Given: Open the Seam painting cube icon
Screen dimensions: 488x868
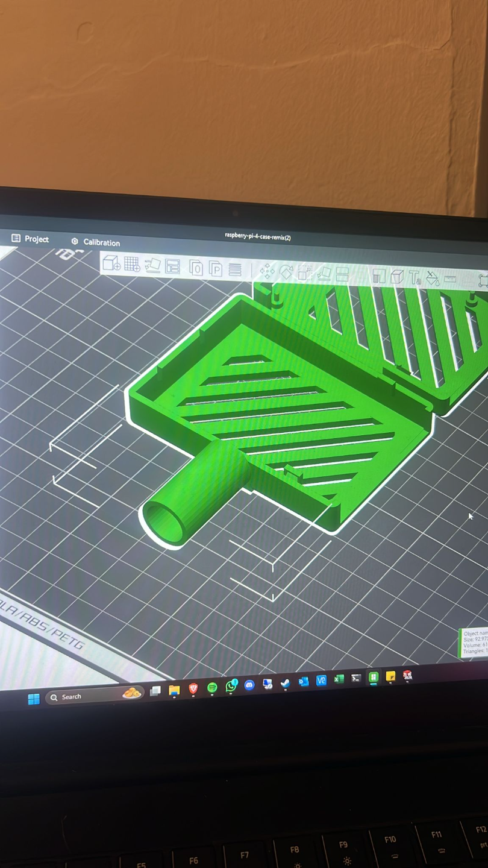Looking at the screenshot, I should (397, 277).
